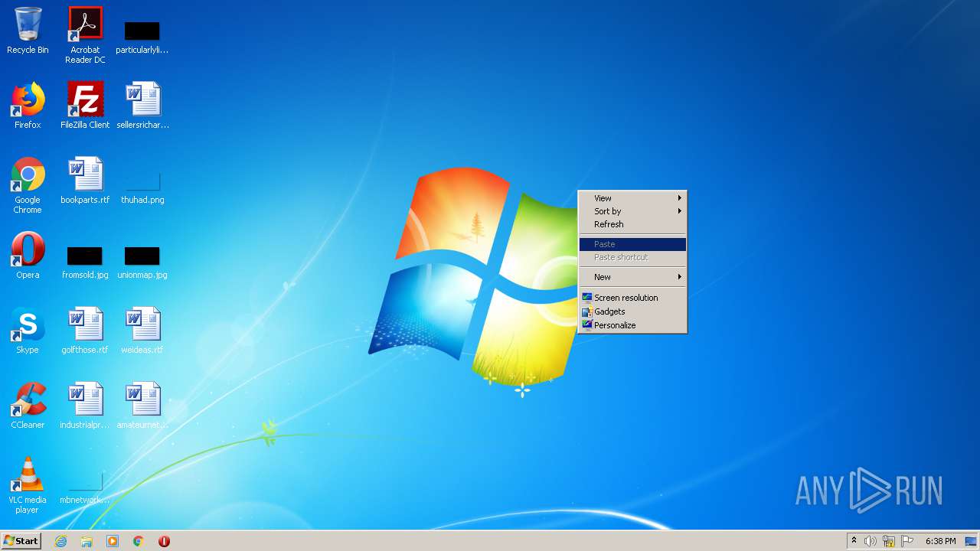Select the Google Chrome desktop shortcut
980x551 pixels.
pyautogui.click(x=28, y=185)
